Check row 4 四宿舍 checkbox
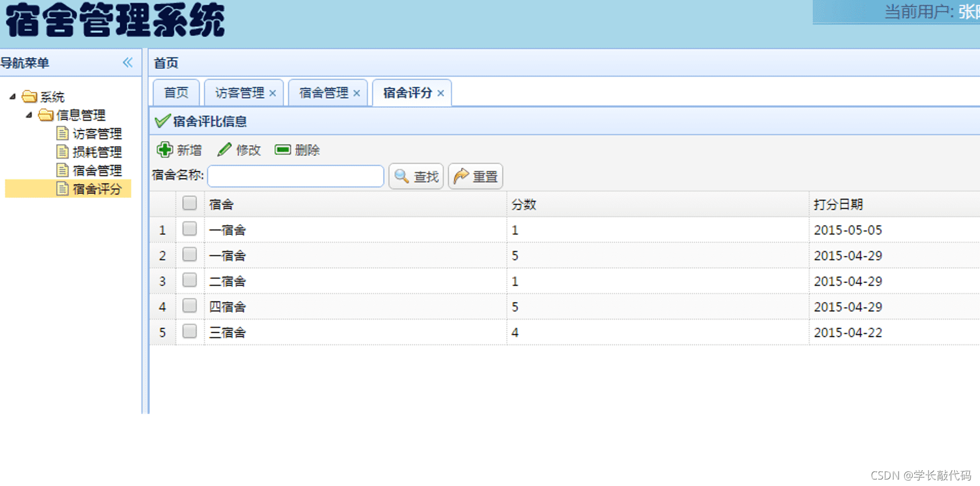The image size is (980, 486). pyautogui.click(x=189, y=306)
